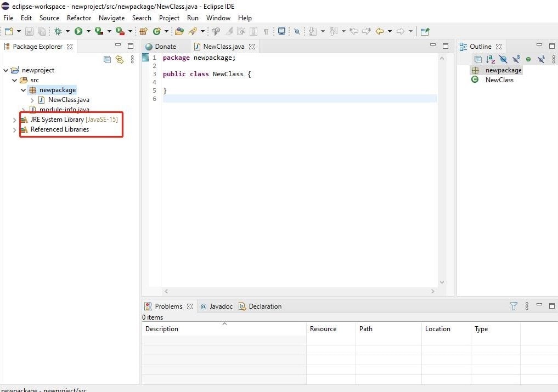Open the Refactor menu
This screenshot has height=392, width=558.
79,18
